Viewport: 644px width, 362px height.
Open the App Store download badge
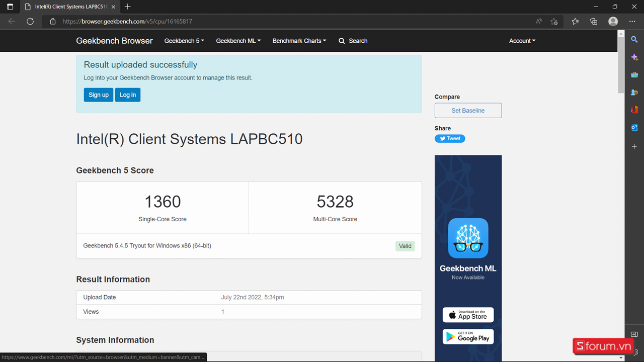coord(468,315)
